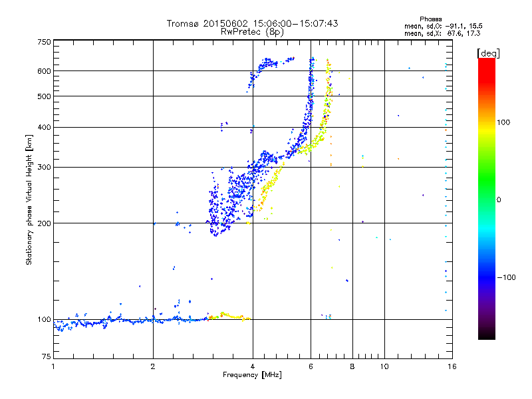Click the x-axis tick label '4'
The width and height of the screenshot is (532, 399).
[x=253, y=366]
